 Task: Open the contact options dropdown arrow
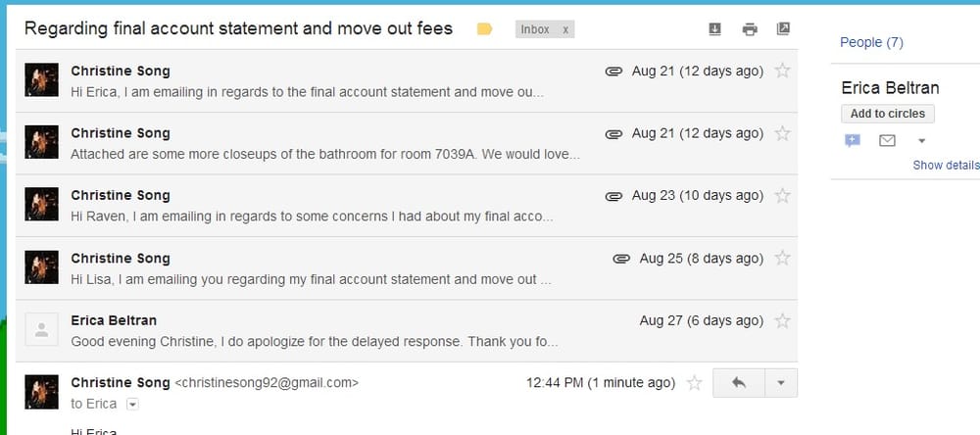921,141
